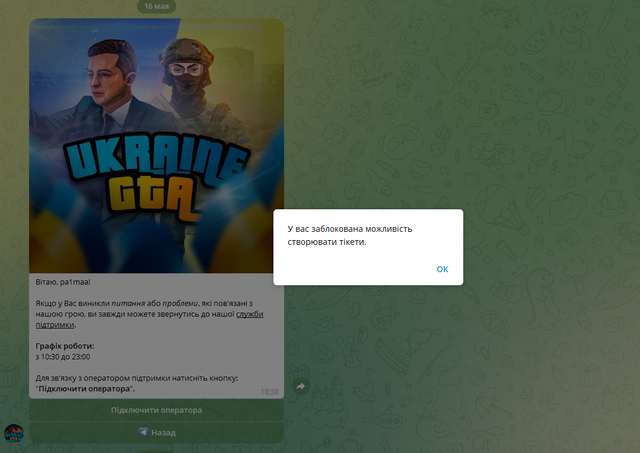Click the 'Графік роботи:' heading text
Screen dimensions: 640x453
tap(64, 346)
